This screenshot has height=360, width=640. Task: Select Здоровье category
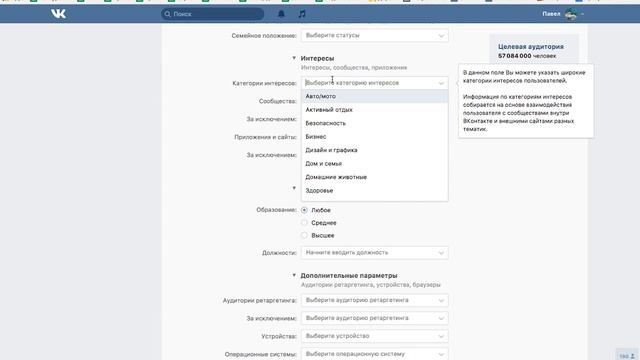coord(374,191)
